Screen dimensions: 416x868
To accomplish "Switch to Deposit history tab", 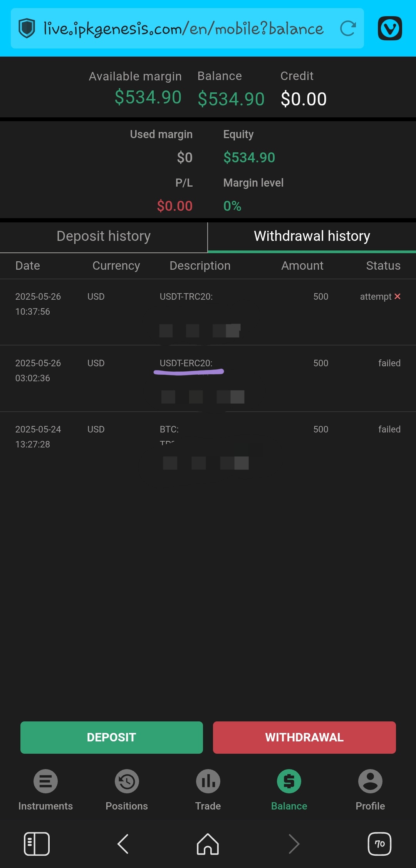I will point(104,236).
